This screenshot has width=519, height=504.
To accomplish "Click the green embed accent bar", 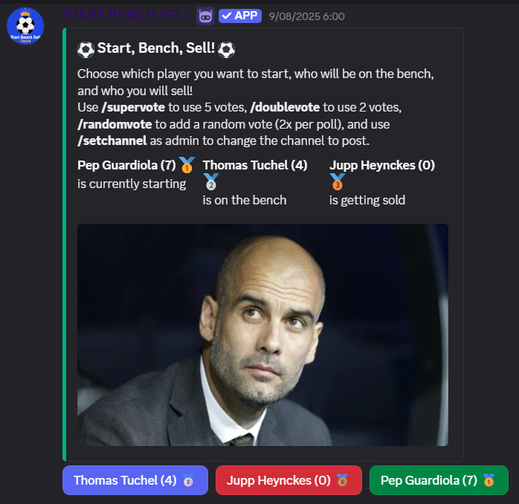I will [x=64, y=245].
